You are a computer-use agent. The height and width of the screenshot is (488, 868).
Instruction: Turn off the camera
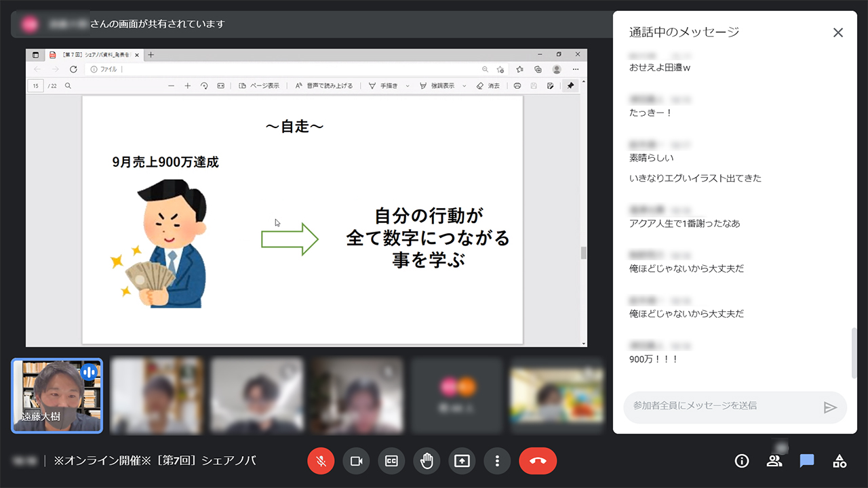[x=356, y=461]
